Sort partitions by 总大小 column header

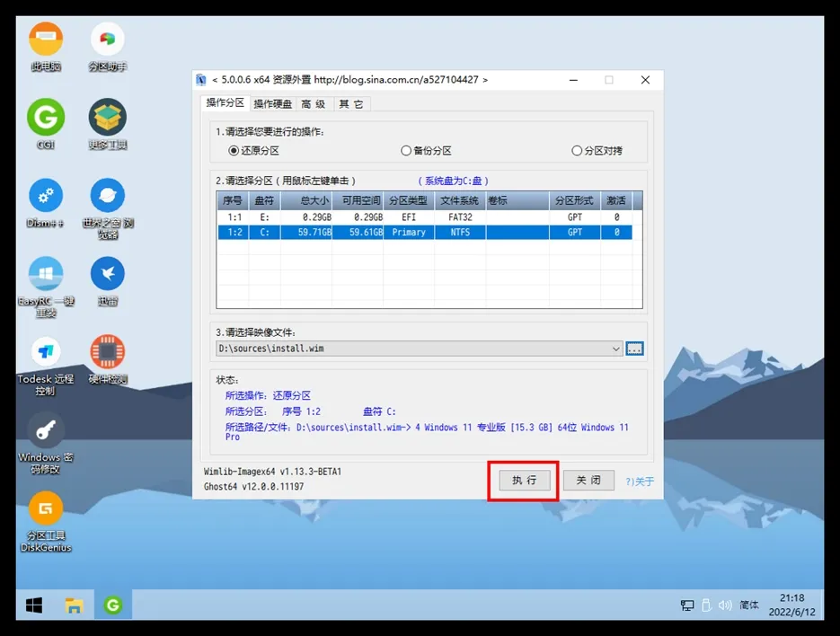click(306, 200)
